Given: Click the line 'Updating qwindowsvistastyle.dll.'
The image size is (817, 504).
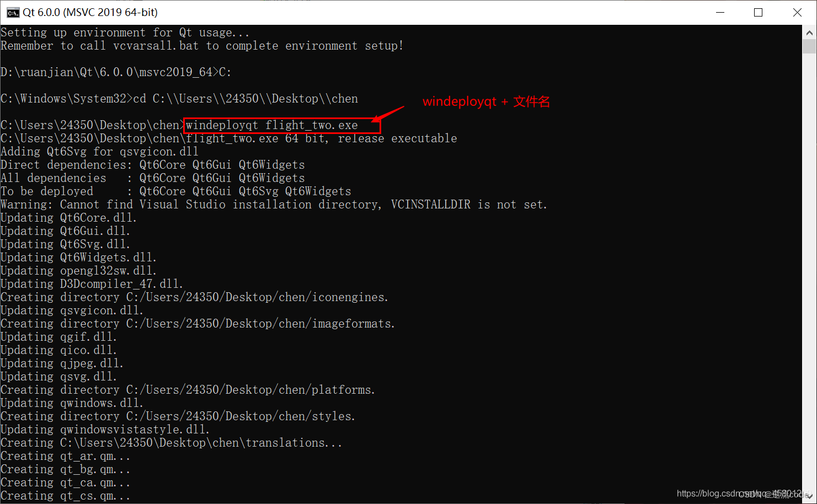Looking at the screenshot, I should (x=105, y=430).
